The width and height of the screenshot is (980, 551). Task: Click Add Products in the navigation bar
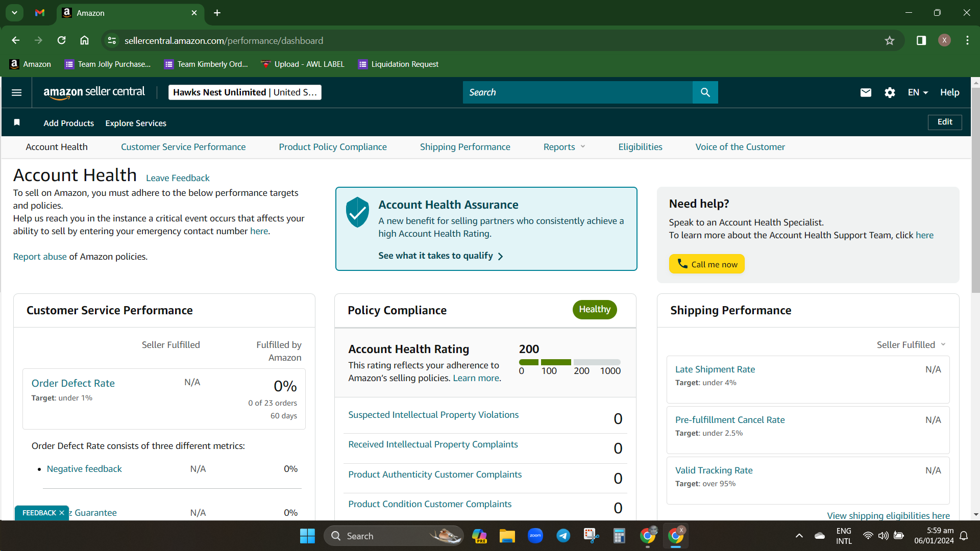tap(69, 123)
